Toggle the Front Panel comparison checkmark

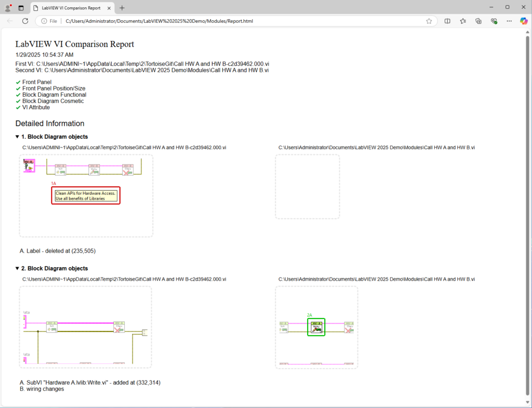18,82
